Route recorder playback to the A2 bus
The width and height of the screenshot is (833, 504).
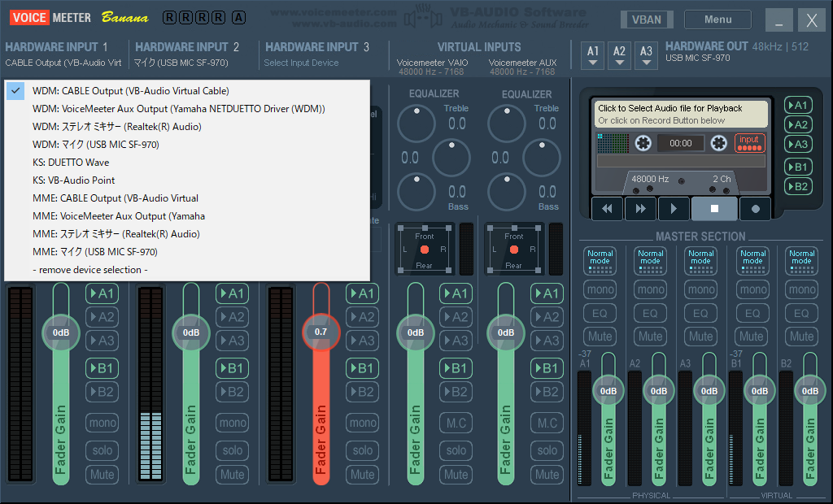pyautogui.click(x=798, y=125)
